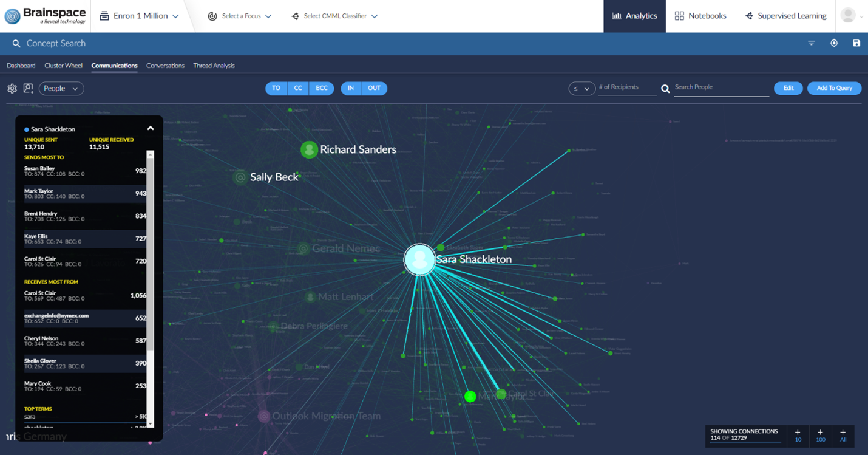Click the showing connections progress bar
868x455 pixels.
point(745,443)
